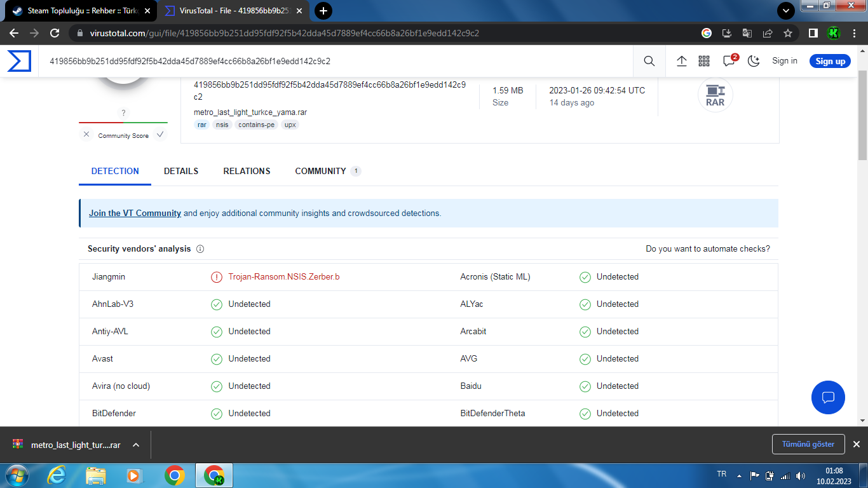Click the install/download icon in the address bar
This screenshot has height=488, width=868.
click(x=727, y=33)
